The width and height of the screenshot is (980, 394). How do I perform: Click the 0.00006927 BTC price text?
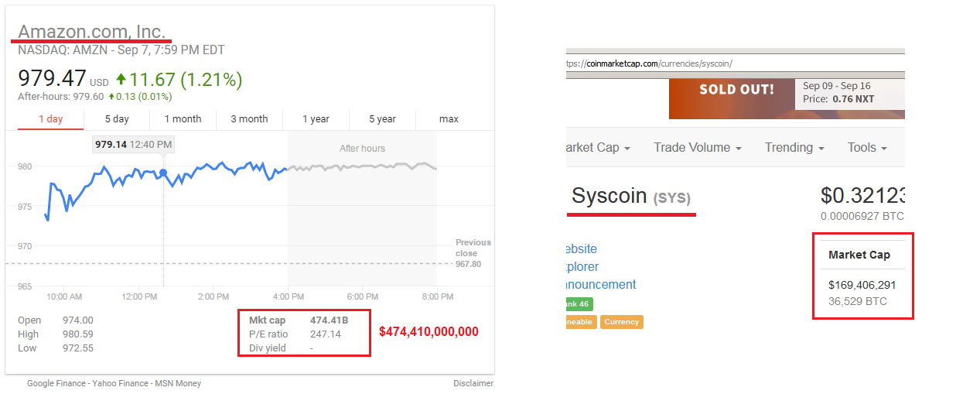point(862,216)
